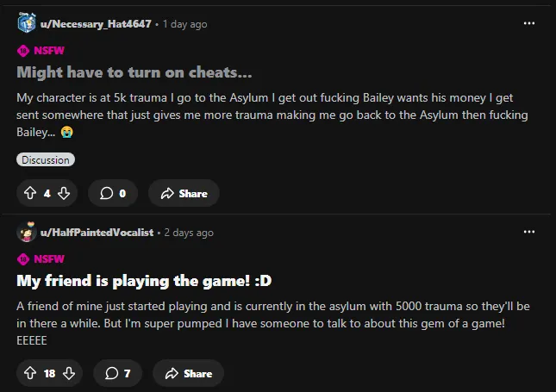Click the "1 day ago" timestamp
The image size is (556, 392).
[x=184, y=24]
